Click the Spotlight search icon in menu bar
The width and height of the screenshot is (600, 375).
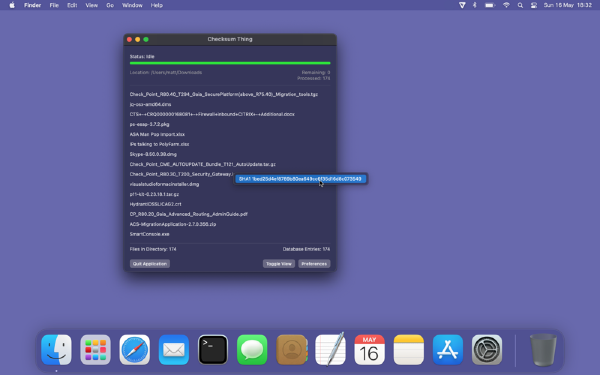[520, 5]
